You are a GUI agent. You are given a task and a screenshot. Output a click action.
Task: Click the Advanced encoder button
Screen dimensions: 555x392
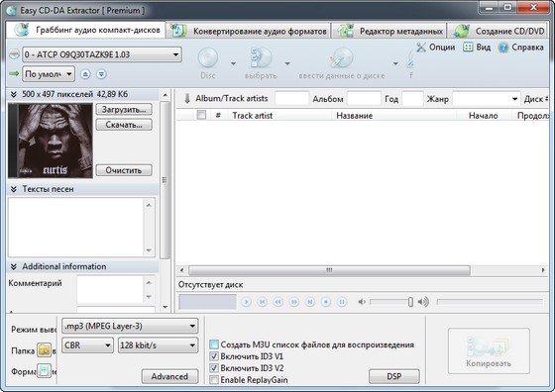point(169,376)
